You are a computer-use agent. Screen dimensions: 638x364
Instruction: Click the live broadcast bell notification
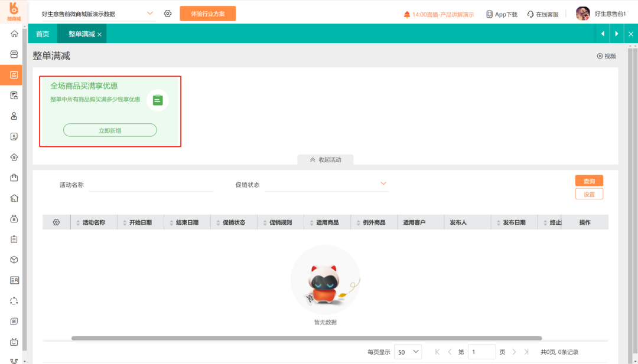pyautogui.click(x=438, y=15)
